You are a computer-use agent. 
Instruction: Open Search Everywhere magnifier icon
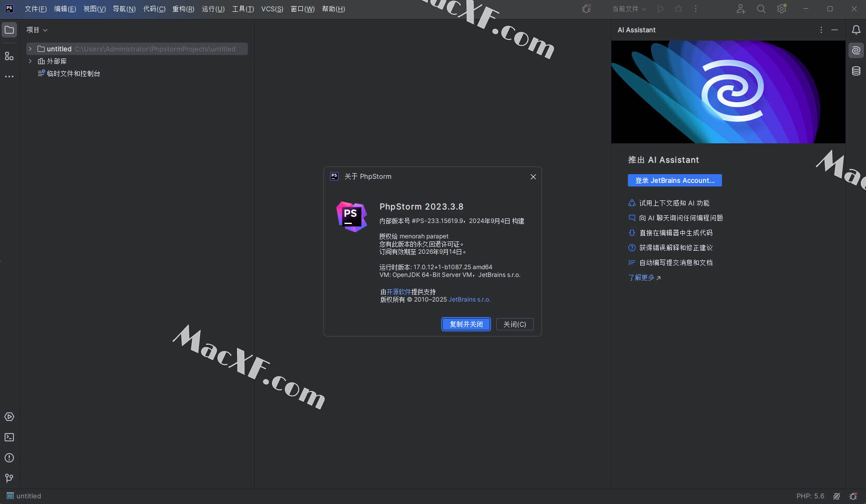pos(761,9)
